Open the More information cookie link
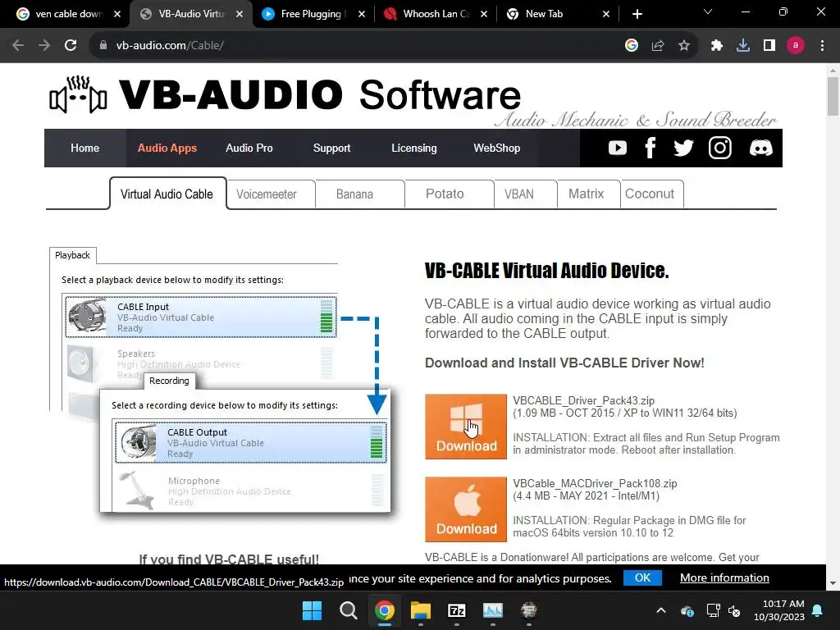The image size is (840, 630). point(724,578)
